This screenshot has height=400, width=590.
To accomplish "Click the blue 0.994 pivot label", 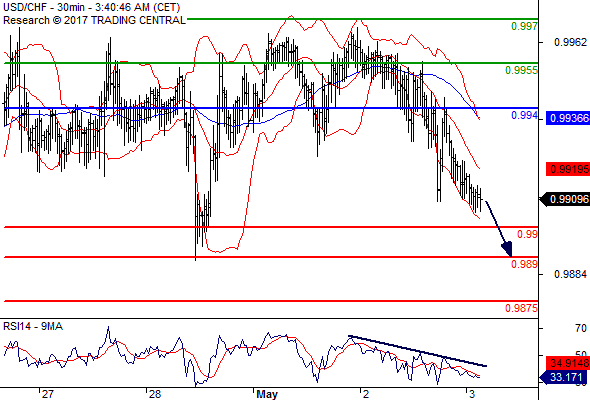I will pos(525,115).
